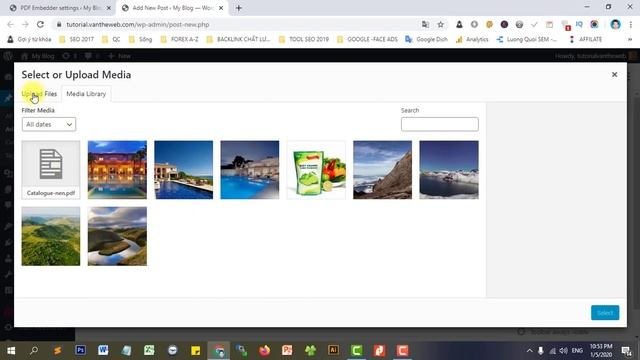The width and height of the screenshot is (640, 360).
Task: Open PowerPoint from the taskbar
Action: (287, 350)
